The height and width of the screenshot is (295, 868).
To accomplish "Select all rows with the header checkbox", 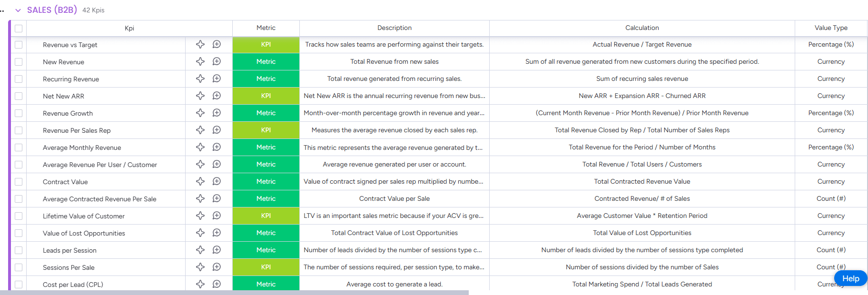I will coord(19,28).
